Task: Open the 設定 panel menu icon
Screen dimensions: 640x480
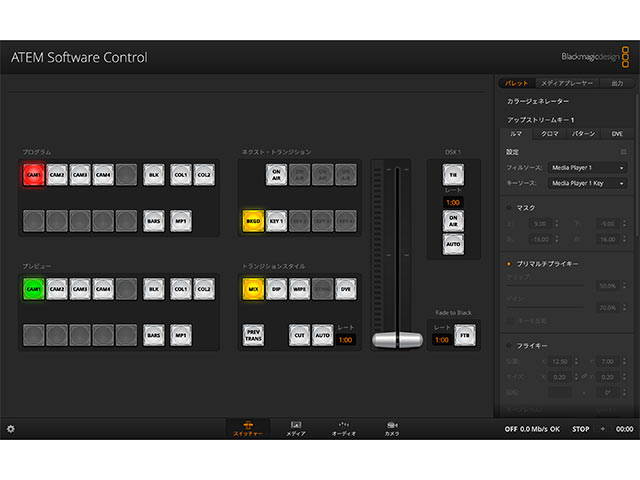Action: tap(623, 152)
